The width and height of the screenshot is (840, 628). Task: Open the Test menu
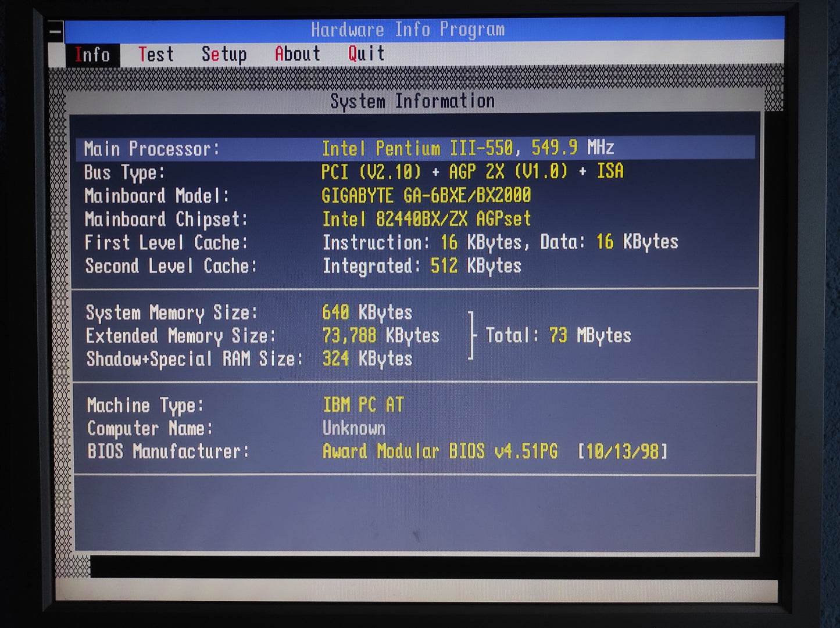(x=156, y=54)
